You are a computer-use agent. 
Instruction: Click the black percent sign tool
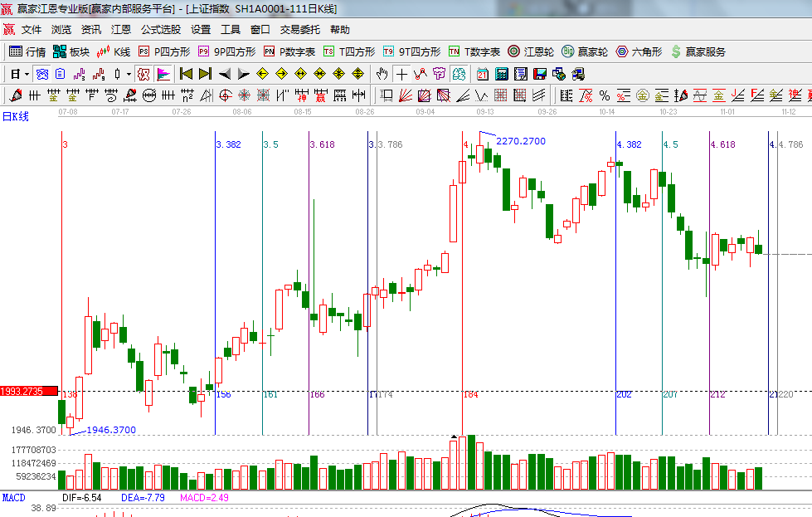tap(605, 95)
